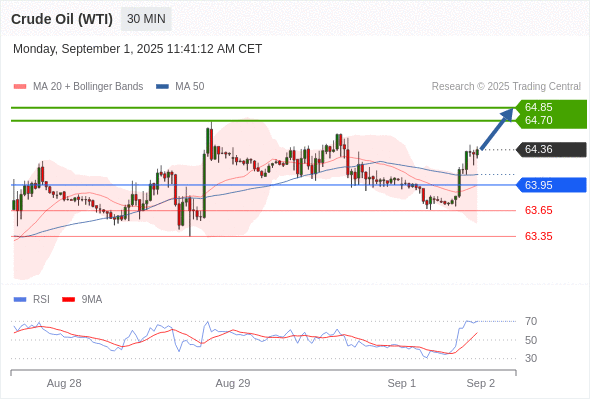Click the 30 MIN timeframe badge
Screen dimensions: 590x400
(x=146, y=19)
